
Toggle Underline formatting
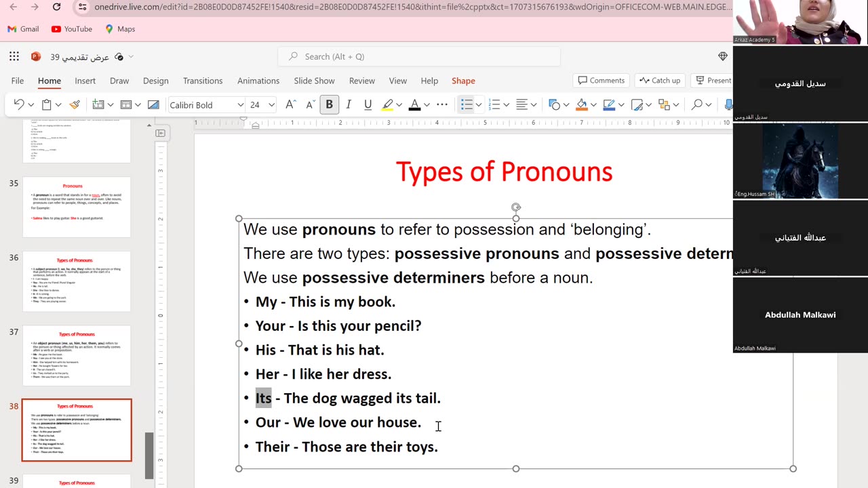pyautogui.click(x=368, y=105)
